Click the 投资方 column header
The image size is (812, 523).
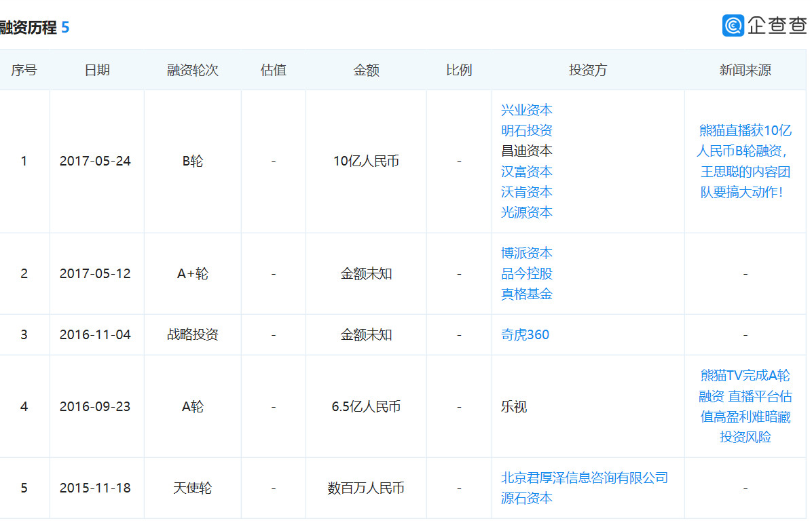[x=587, y=70]
